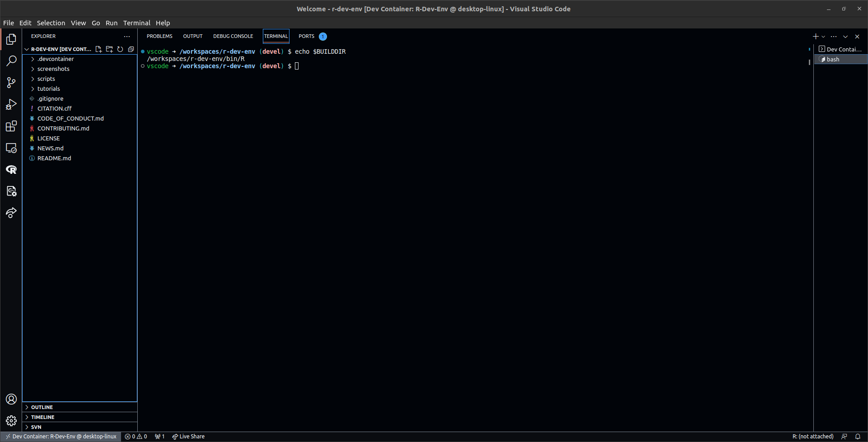Open the Search view in activity bar

pos(11,61)
